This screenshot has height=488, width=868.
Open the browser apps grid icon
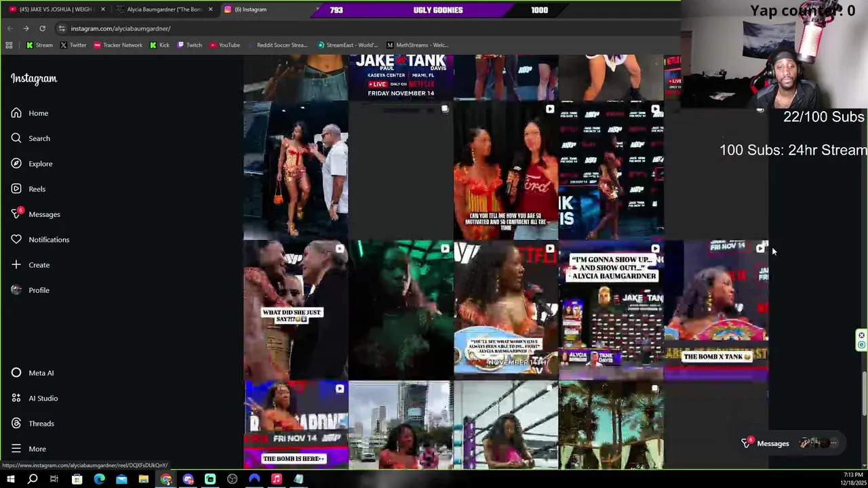point(9,45)
